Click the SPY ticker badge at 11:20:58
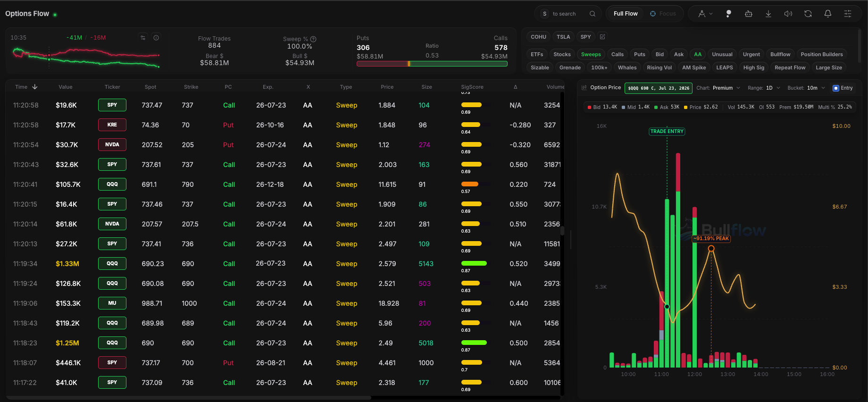The height and width of the screenshot is (402, 868). pyautogui.click(x=112, y=105)
